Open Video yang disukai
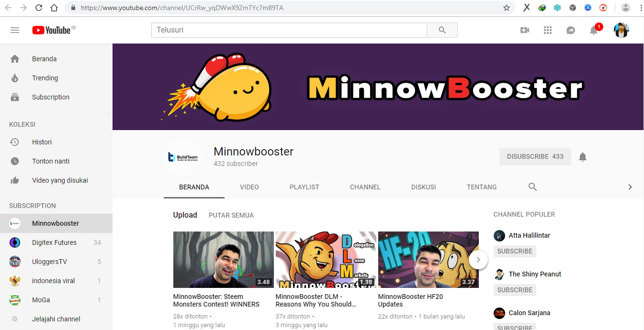The image size is (644, 330). tap(56, 180)
